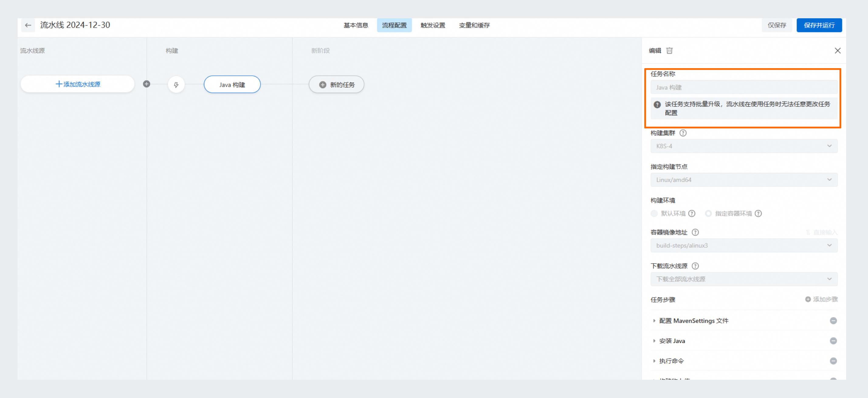Click the plus icon in 新的任务 node
Viewport: 868px width, 398px height.
click(322, 85)
